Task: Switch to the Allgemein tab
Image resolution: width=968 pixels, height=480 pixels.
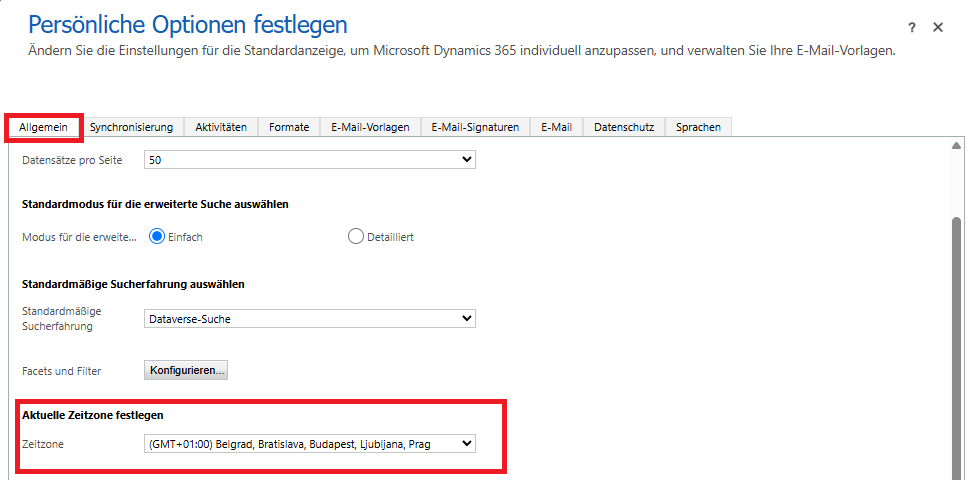Action: [x=43, y=127]
